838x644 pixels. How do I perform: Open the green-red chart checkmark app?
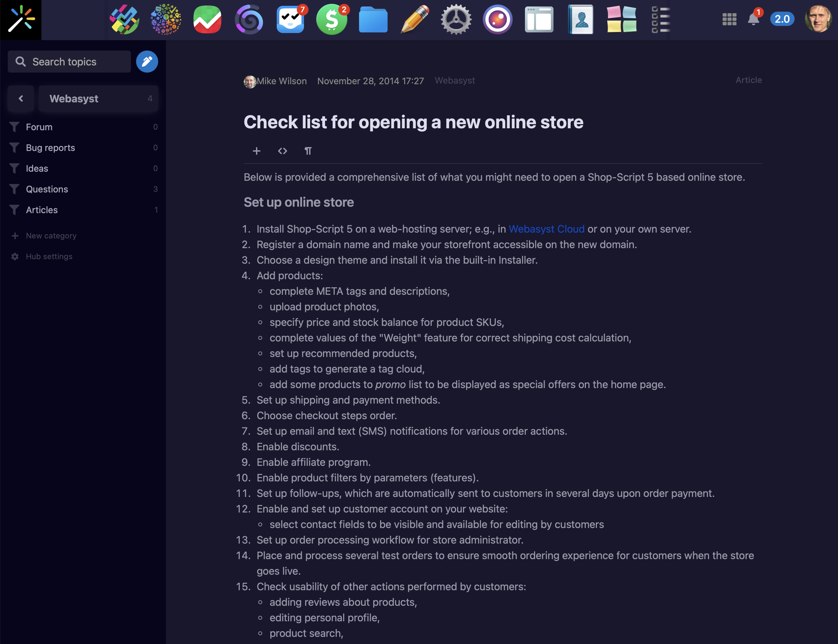click(x=207, y=19)
